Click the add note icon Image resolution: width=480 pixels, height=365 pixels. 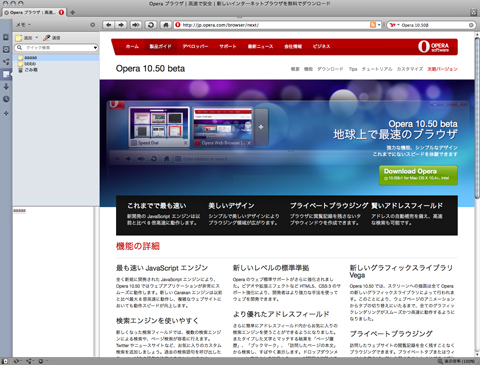(19, 38)
